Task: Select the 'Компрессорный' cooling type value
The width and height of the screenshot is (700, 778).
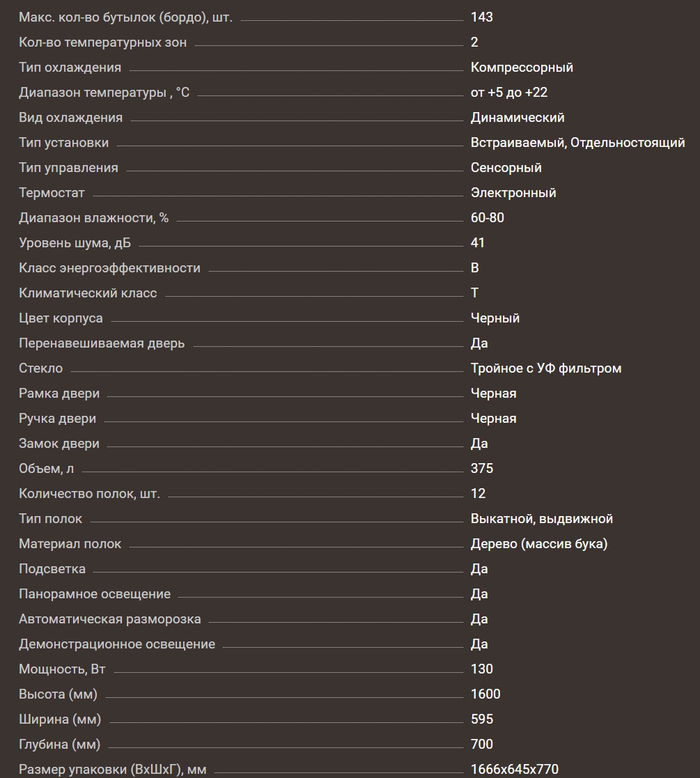Action: [522, 68]
